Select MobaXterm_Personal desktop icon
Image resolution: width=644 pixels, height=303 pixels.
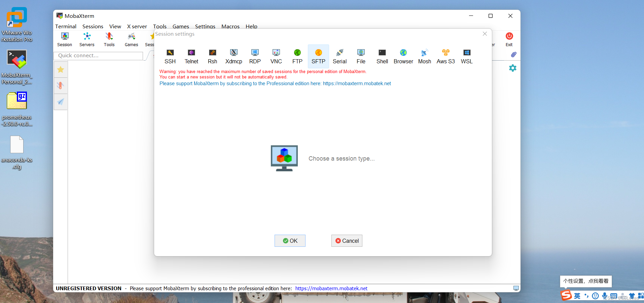tap(17, 67)
